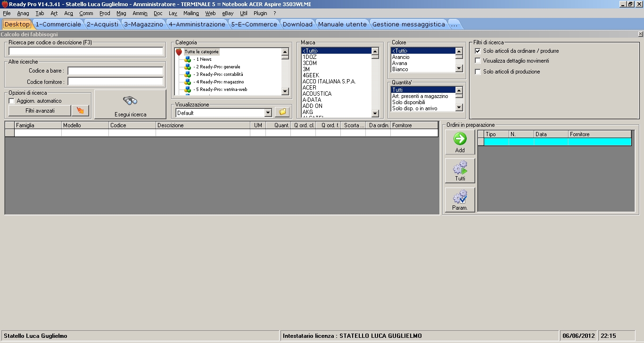Click the Codice a barre input field

coord(116,71)
